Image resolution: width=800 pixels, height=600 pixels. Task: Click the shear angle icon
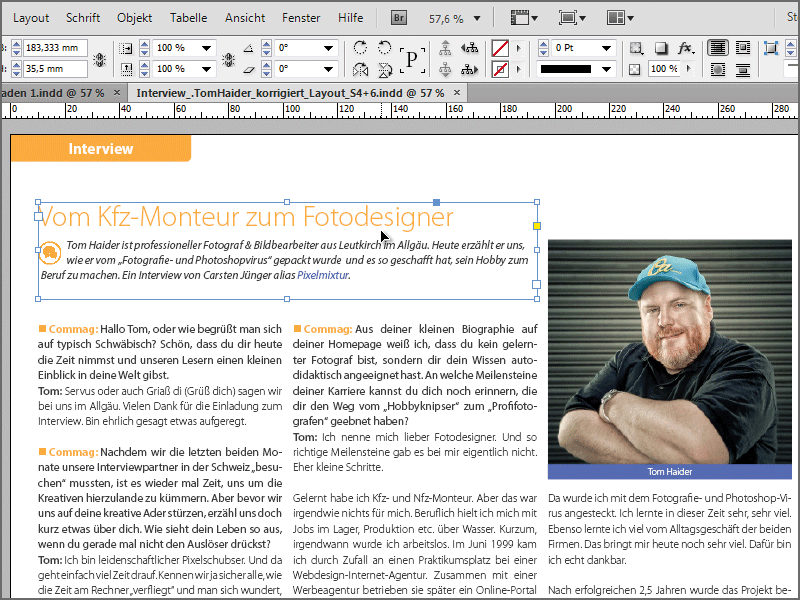pyautogui.click(x=248, y=69)
